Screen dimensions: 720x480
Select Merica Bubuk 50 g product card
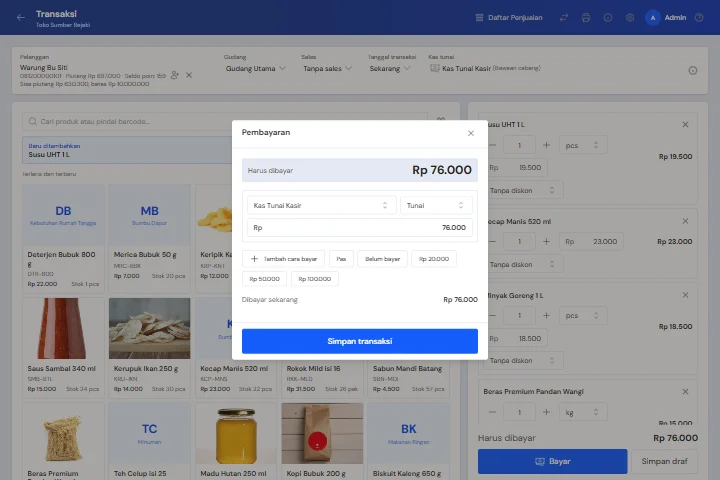point(150,238)
